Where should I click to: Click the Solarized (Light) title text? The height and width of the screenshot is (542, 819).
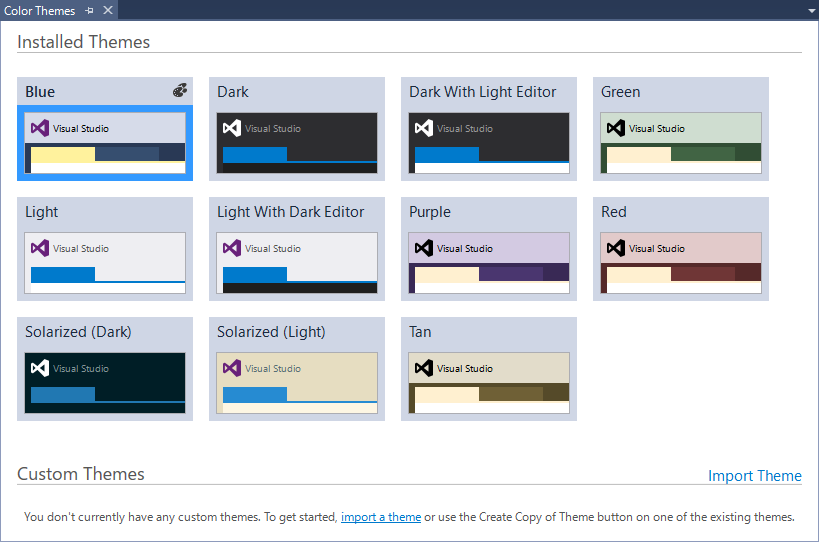tap(271, 332)
